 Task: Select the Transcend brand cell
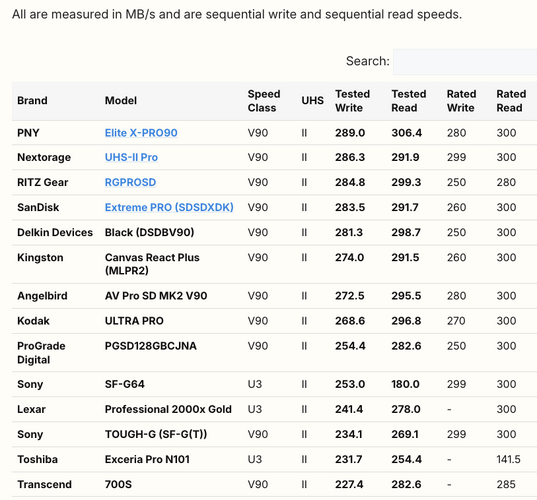tap(45, 484)
